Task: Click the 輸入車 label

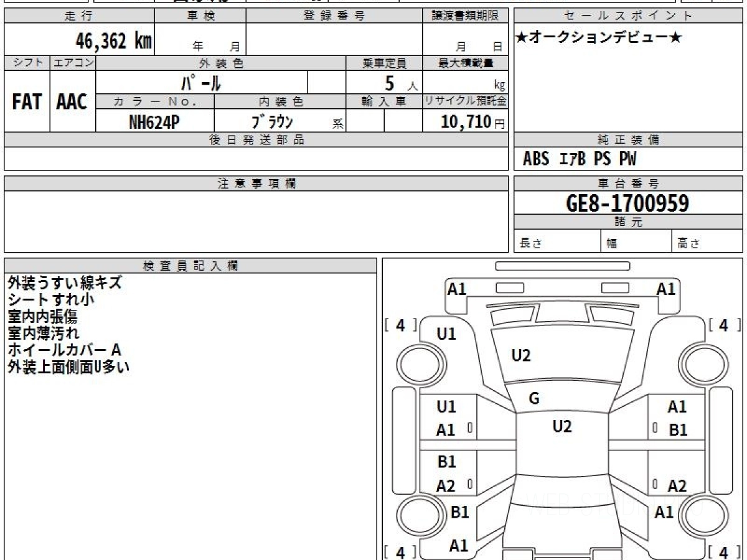Action: [384, 101]
